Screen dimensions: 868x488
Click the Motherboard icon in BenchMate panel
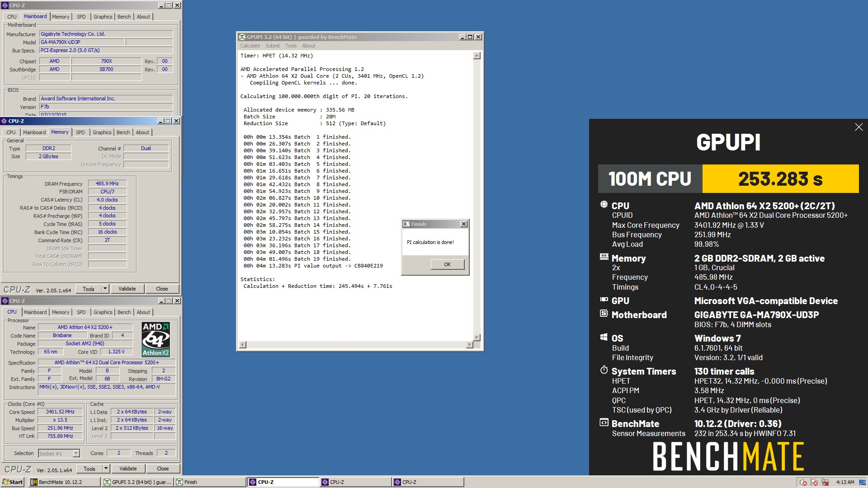point(604,314)
